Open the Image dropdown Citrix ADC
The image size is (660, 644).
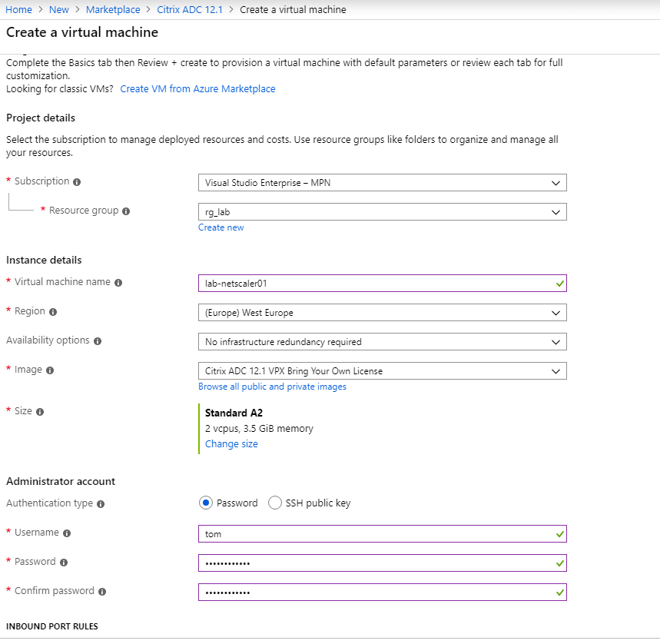tap(382, 371)
